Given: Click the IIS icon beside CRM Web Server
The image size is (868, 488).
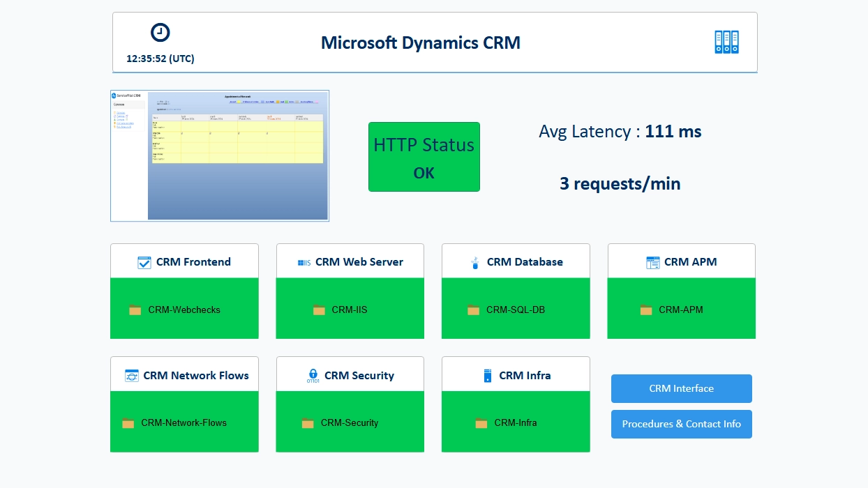Looking at the screenshot, I should click(304, 263).
